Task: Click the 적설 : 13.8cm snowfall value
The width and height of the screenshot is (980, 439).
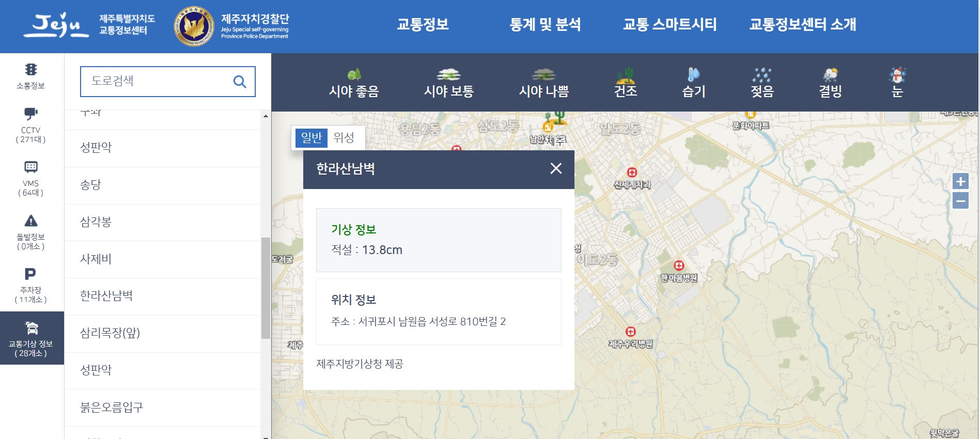Action: coord(367,250)
